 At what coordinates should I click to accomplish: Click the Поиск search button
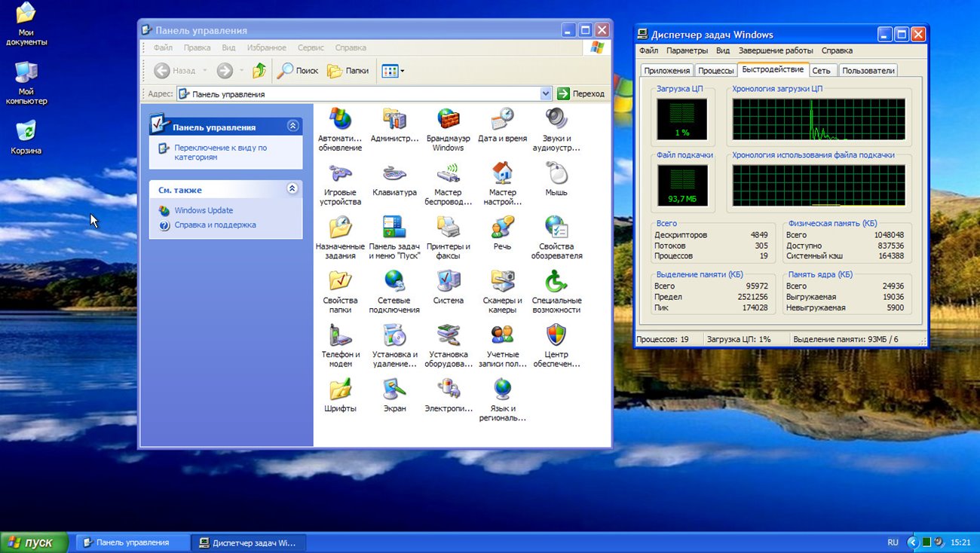pyautogui.click(x=298, y=71)
